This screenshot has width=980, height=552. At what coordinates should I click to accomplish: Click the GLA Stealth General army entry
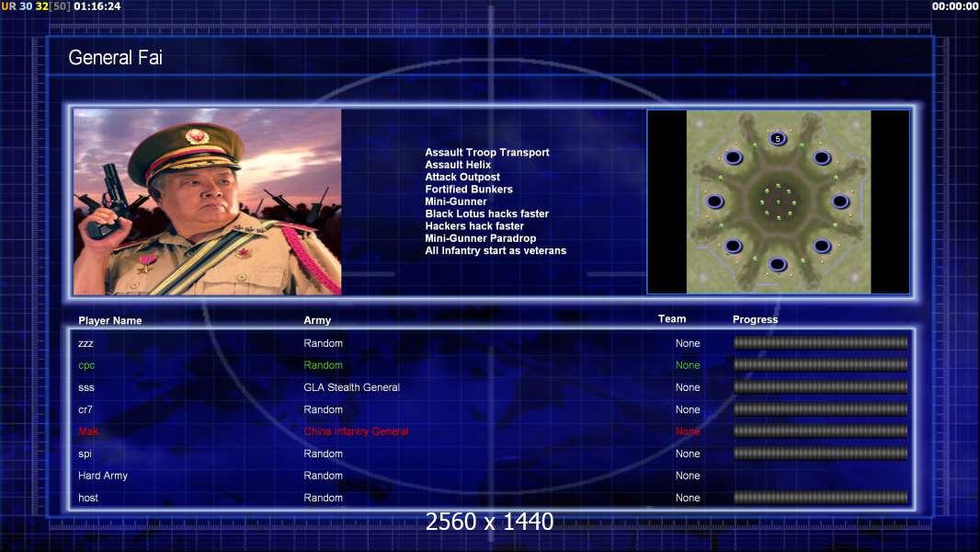pyautogui.click(x=352, y=387)
